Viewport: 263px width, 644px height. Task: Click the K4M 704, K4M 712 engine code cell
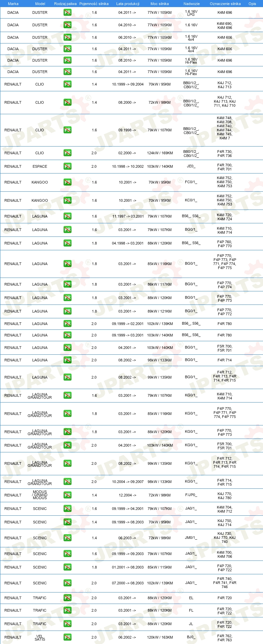click(x=225, y=509)
